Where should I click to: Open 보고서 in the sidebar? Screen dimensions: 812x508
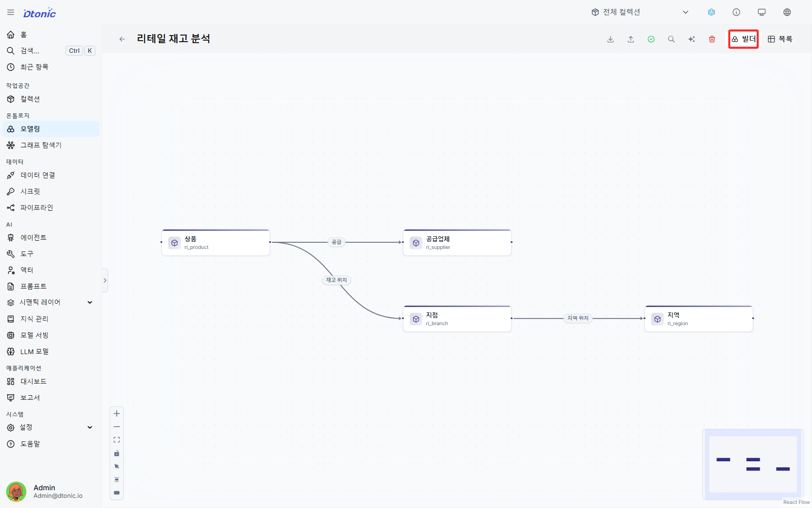coord(51,398)
